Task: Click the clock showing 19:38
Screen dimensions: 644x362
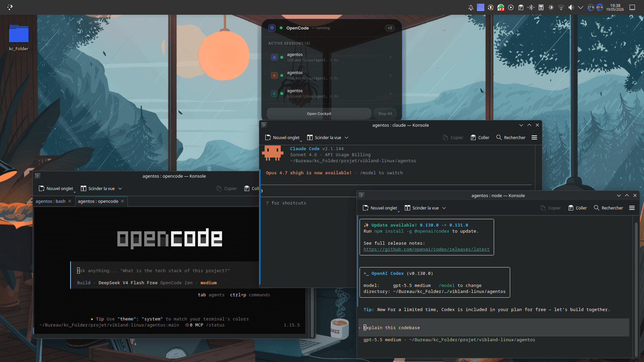Action: [615, 7]
